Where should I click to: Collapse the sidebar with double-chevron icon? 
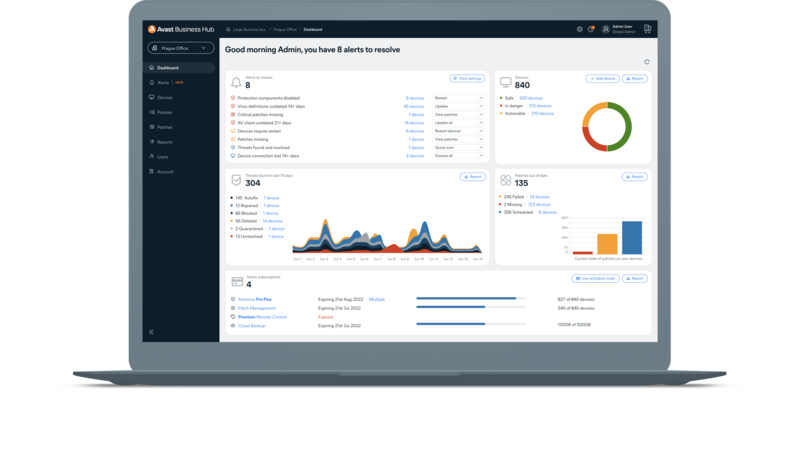coord(151,331)
